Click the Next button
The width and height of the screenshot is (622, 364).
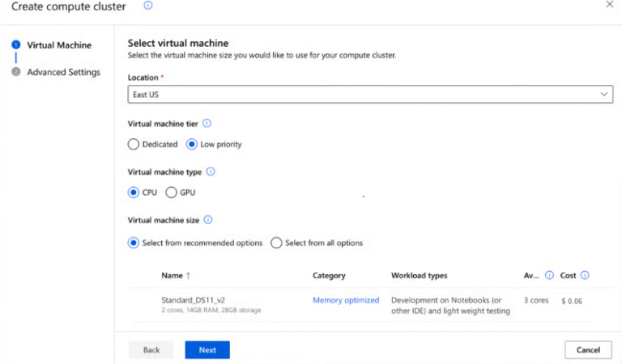pos(207,349)
